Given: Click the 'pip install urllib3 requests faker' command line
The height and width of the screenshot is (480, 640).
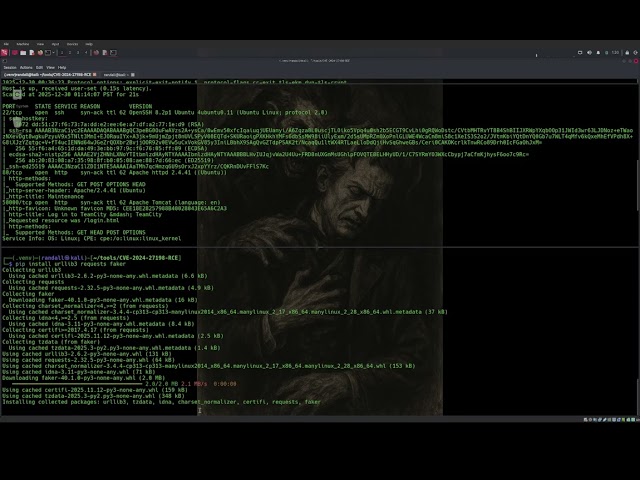Looking at the screenshot, I should coord(70,264).
